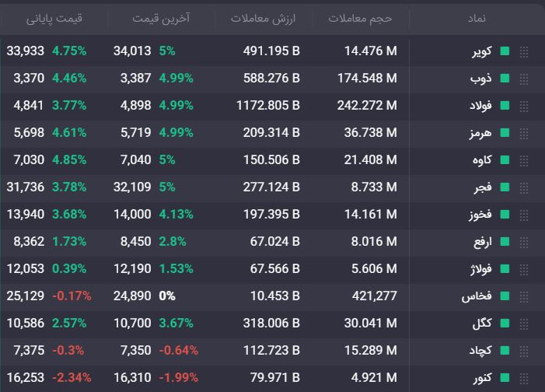This screenshot has height=392, width=545.
Task: Click drag handle icon for کنور row
Action: (524, 379)
